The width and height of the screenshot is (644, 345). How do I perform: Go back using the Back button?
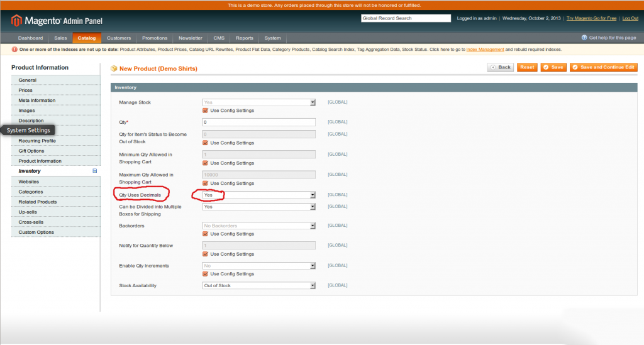tap(501, 67)
